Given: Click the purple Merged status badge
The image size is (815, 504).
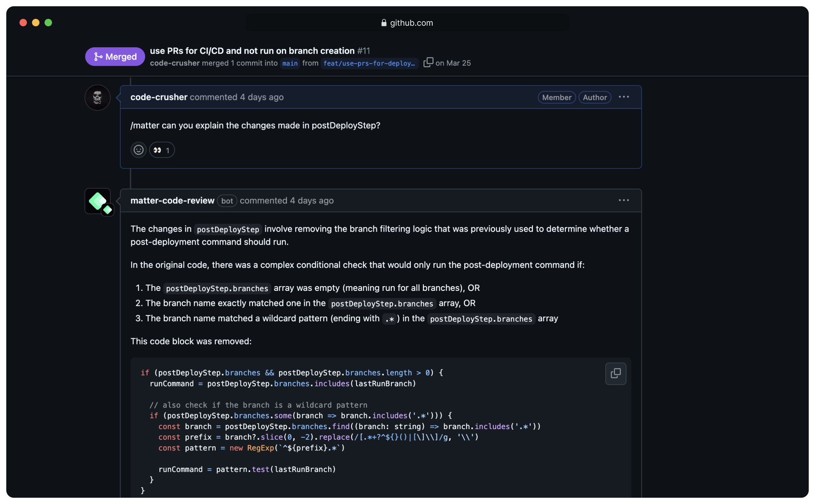Looking at the screenshot, I should coord(115,57).
